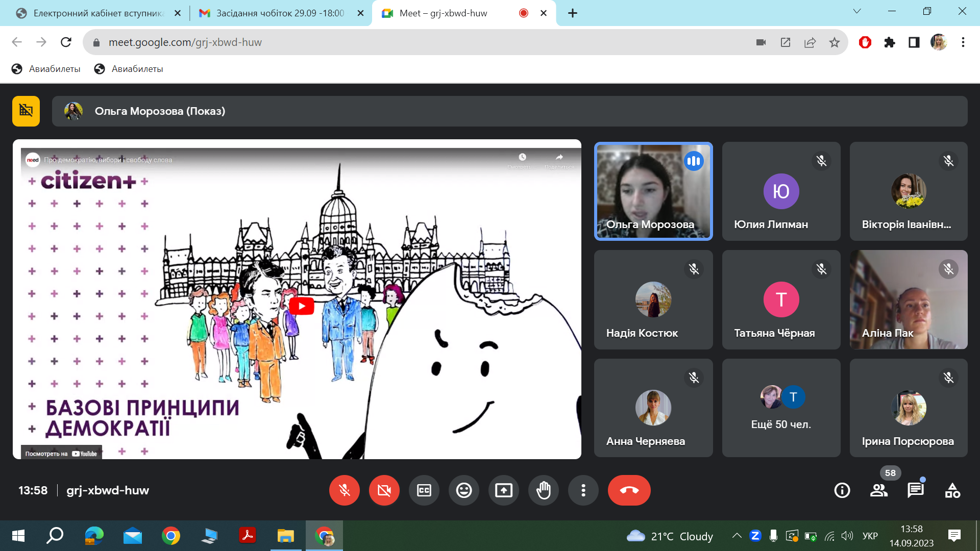Unmute the microphone in Meet controls
980x551 pixels.
(345, 490)
